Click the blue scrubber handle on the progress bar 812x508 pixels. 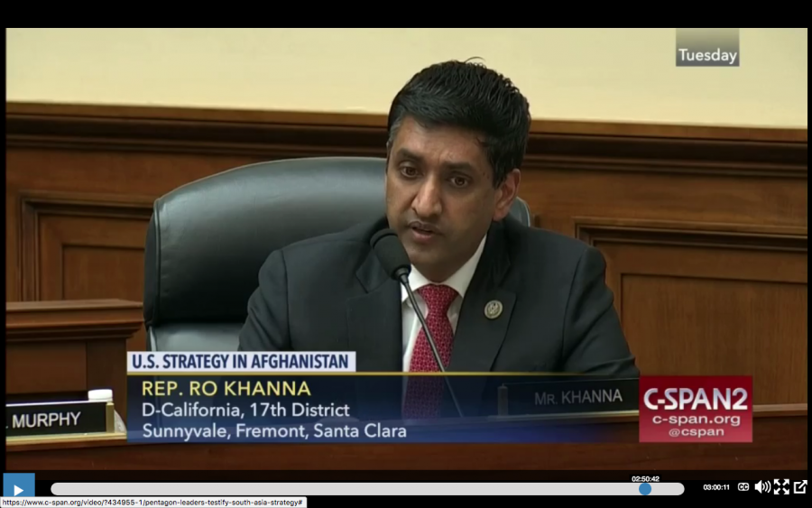coord(645,488)
